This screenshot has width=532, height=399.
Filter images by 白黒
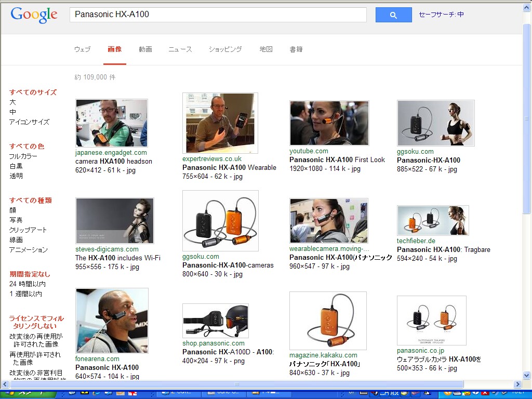pos(16,166)
